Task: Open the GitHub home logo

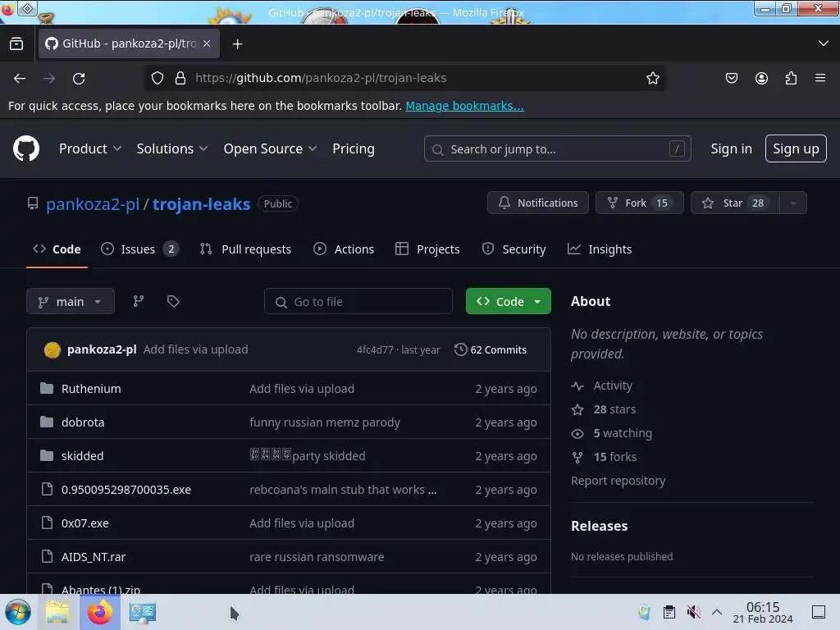Action: [x=25, y=148]
